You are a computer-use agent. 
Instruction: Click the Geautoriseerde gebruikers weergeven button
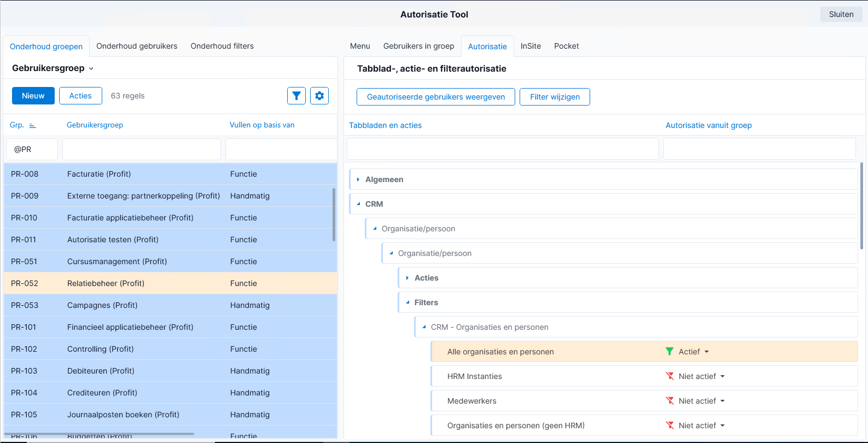(436, 97)
